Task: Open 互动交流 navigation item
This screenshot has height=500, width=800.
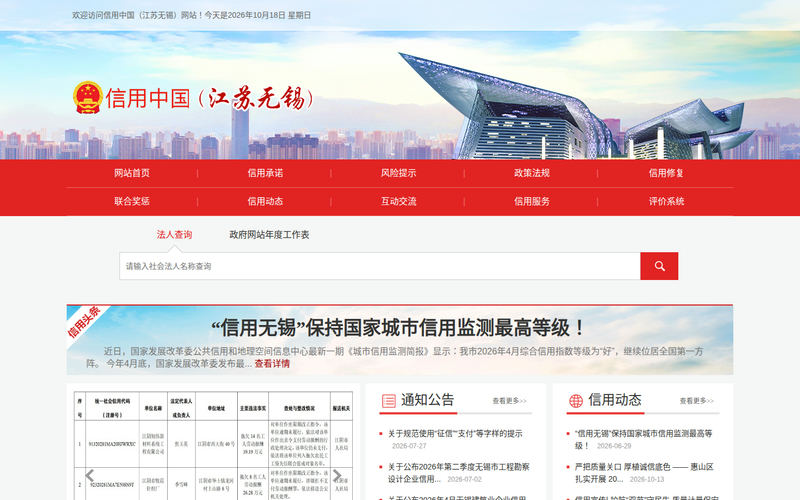Action: [x=398, y=201]
